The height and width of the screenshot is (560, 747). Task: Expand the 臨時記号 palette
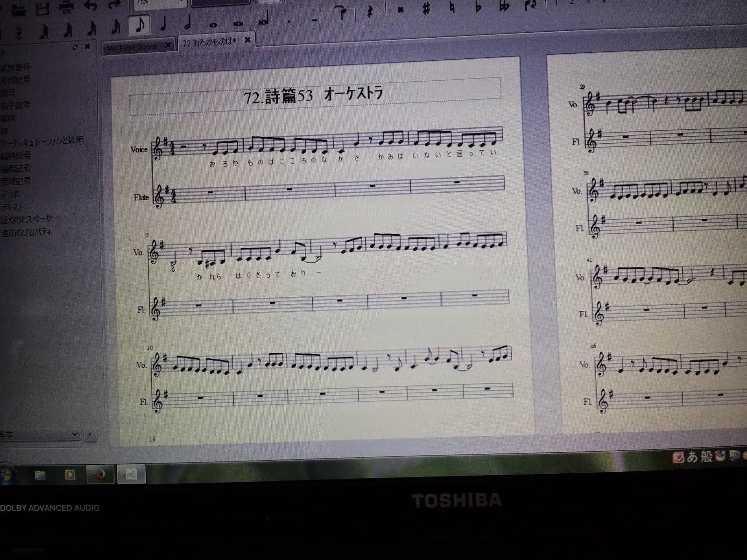(x=15, y=156)
